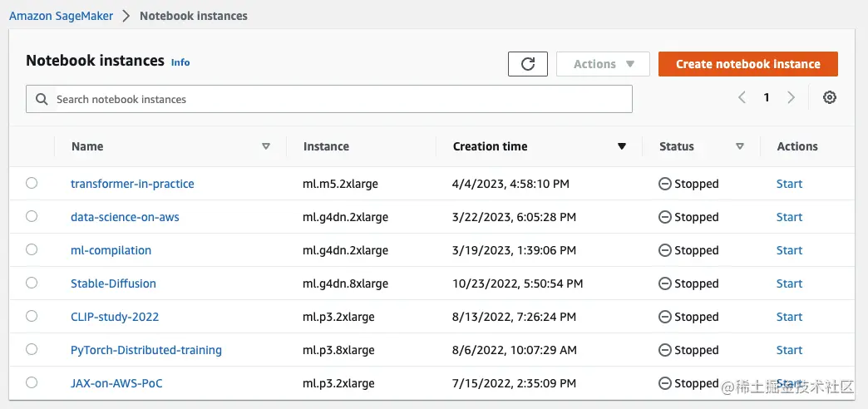Click the Actions column header

point(797,146)
